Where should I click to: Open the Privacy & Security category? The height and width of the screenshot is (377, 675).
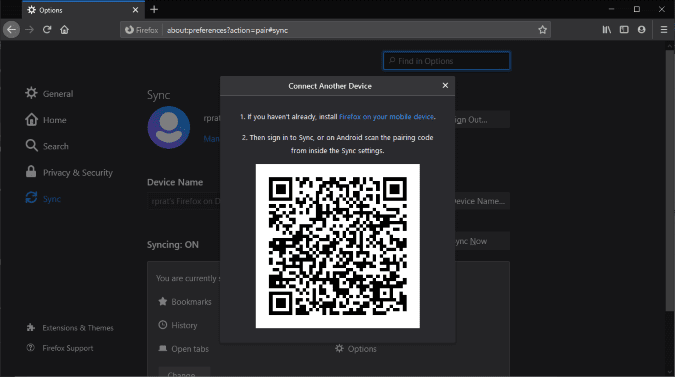point(69,172)
